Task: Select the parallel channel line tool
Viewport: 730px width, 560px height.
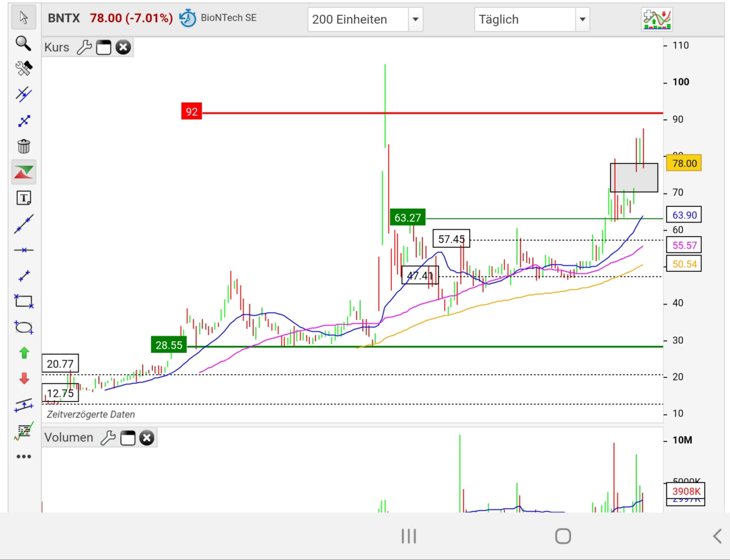Action: pos(24,405)
